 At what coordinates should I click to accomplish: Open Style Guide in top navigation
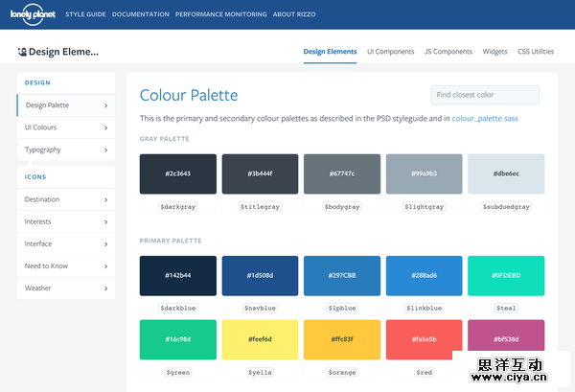point(85,15)
